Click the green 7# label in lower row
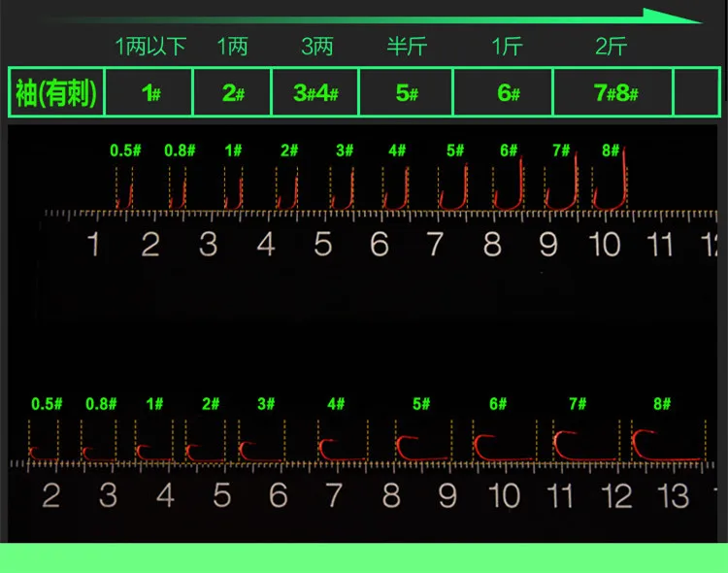 tap(578, 404)
